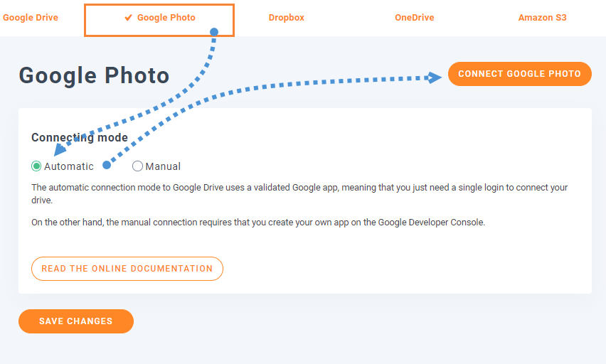Click the blue arrowhead pointing at Connect button
Screen dimensions: 606x364
coord(435,77)
